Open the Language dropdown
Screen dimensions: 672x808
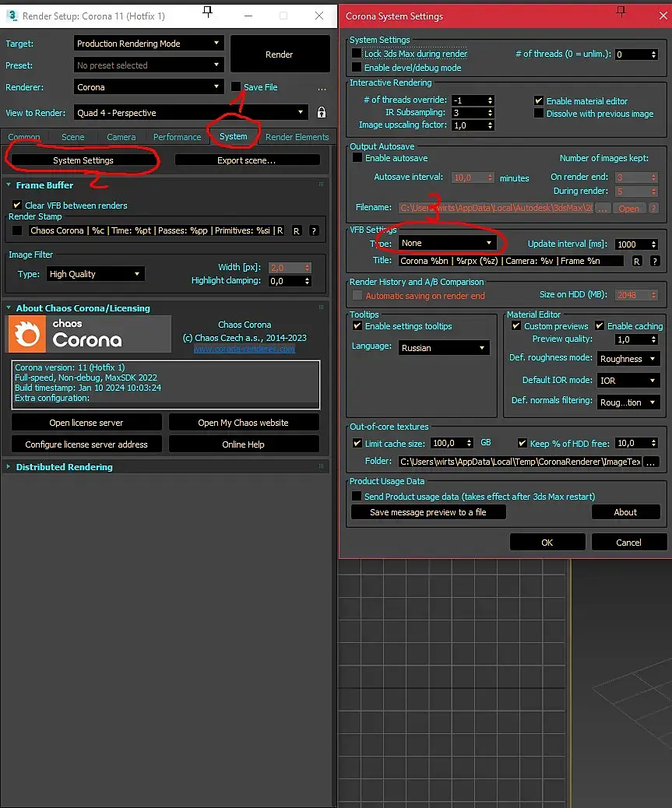443,348
